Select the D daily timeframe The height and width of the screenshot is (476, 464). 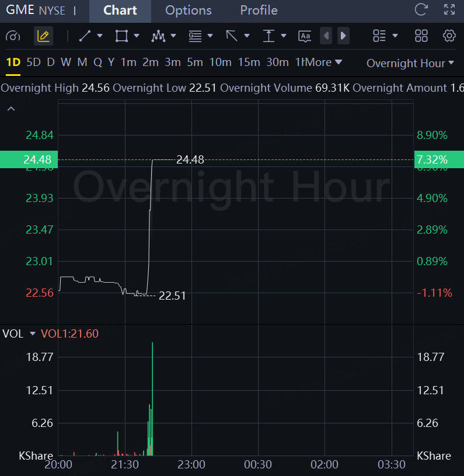[x=51, y=62]
